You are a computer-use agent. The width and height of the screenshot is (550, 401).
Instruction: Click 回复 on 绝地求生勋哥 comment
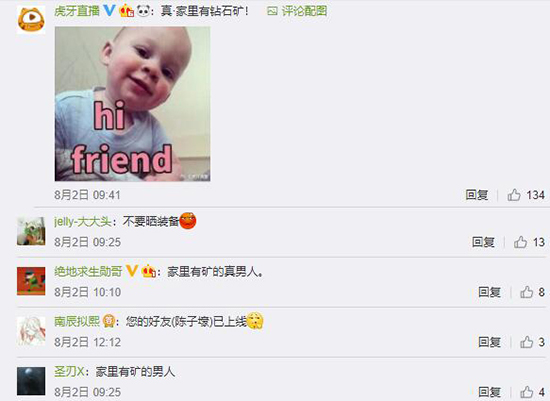click(x=489, y=292)
